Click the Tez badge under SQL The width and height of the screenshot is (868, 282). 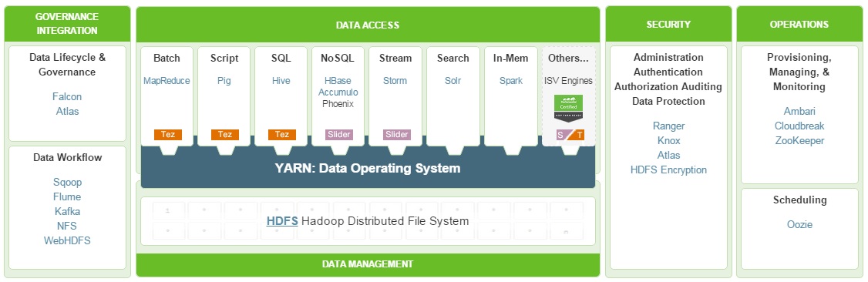[x=282, y=134]
